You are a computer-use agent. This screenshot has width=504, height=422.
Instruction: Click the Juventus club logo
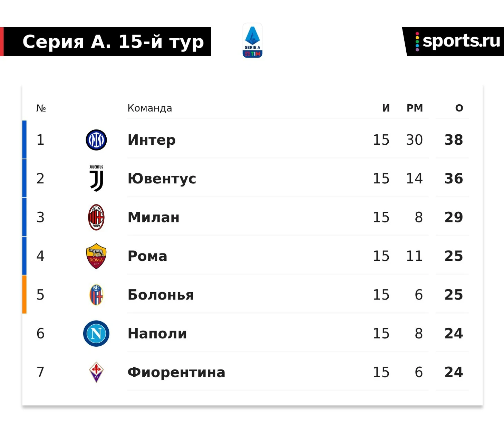tap(96, 179)
